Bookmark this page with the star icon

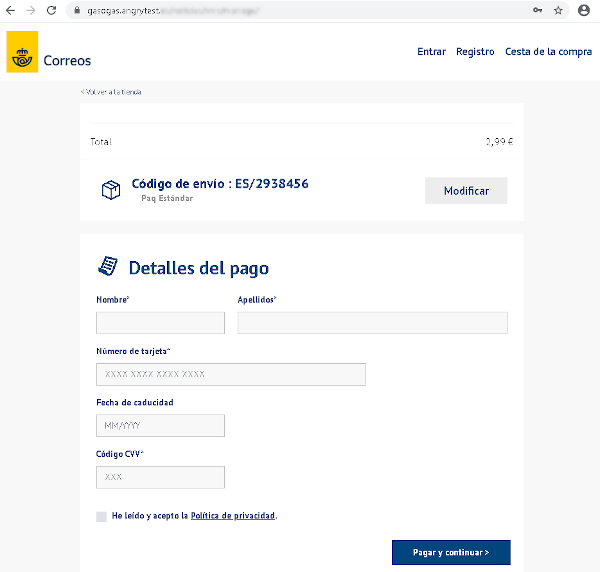pos(559,10)
